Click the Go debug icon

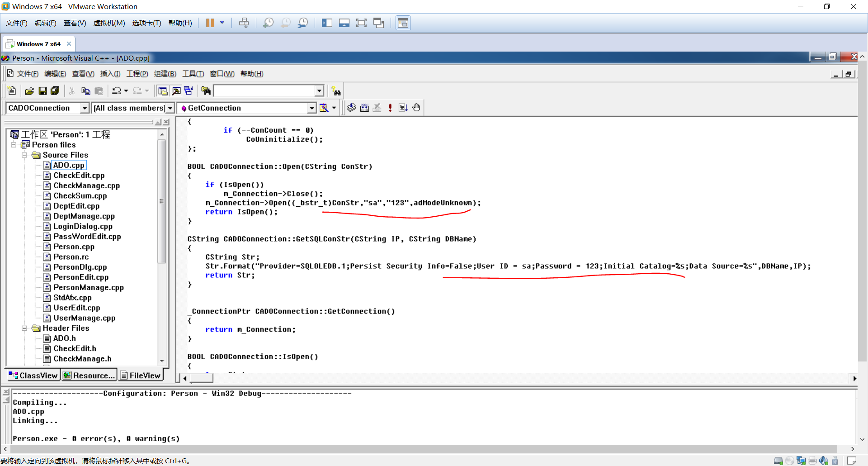point(403,108)
